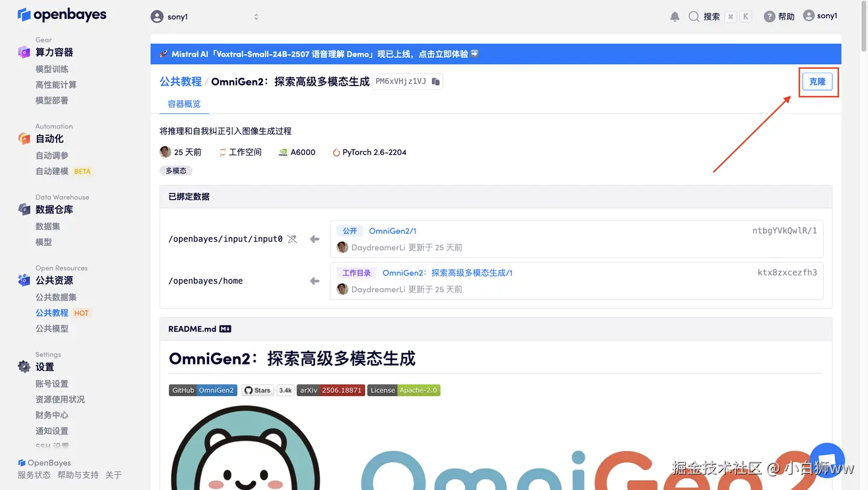Click the arrow icon beside /openbayes/home
Image resolution: width=868 pixels, height=490 pixels.
click(315, 281)
